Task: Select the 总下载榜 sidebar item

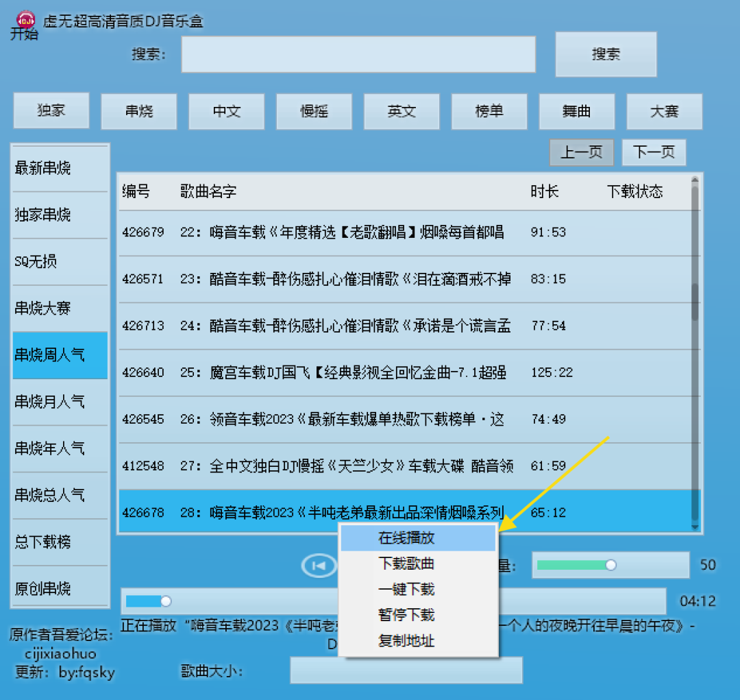Action: [x=60, y=542]
